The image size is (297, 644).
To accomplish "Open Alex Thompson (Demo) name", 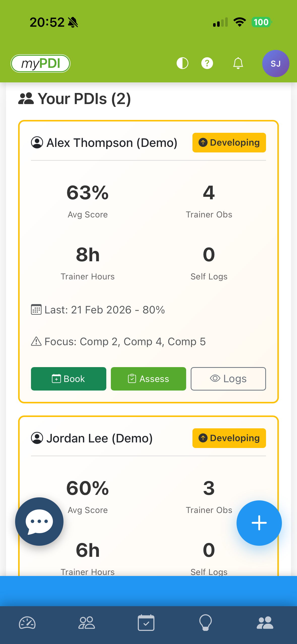I will 112,143.
